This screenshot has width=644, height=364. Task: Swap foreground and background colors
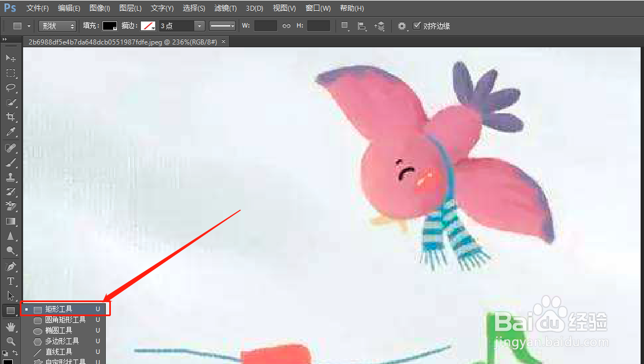pos(15,353)
